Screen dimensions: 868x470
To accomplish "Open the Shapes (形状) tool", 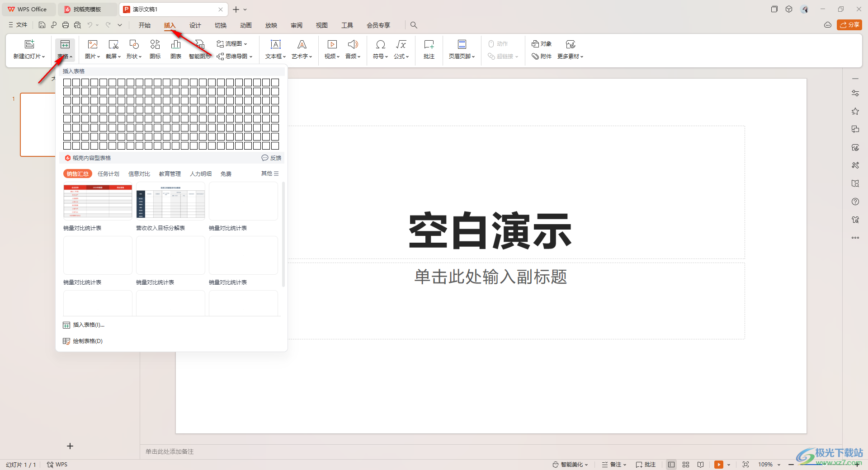I will point(134,49).
